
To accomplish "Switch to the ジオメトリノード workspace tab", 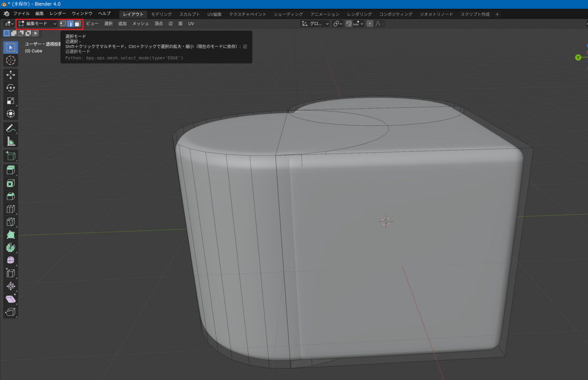I will point(437,14).
